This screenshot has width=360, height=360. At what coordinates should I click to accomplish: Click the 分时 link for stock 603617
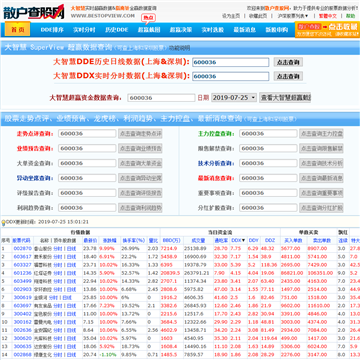coord(58,257)
